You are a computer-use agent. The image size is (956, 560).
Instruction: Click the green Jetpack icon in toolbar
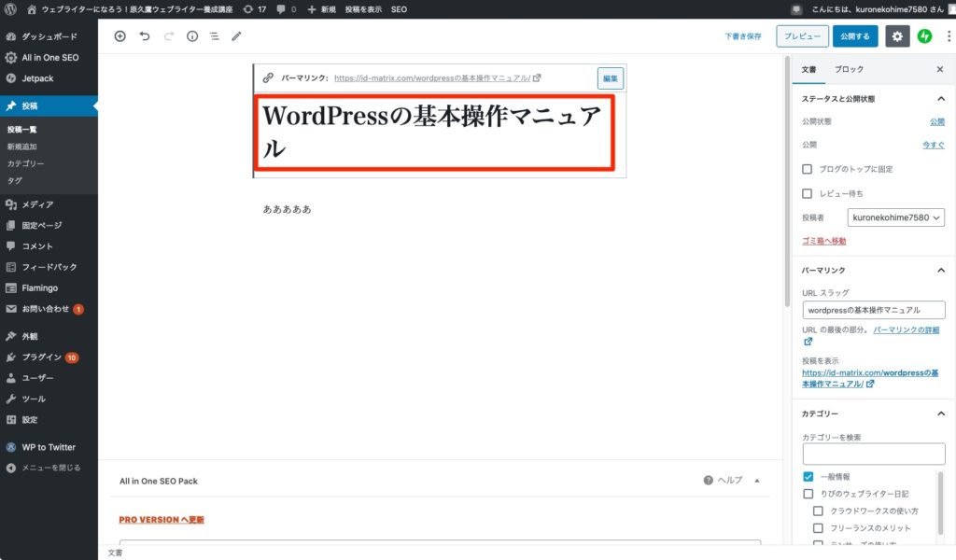tap(924, 36)
